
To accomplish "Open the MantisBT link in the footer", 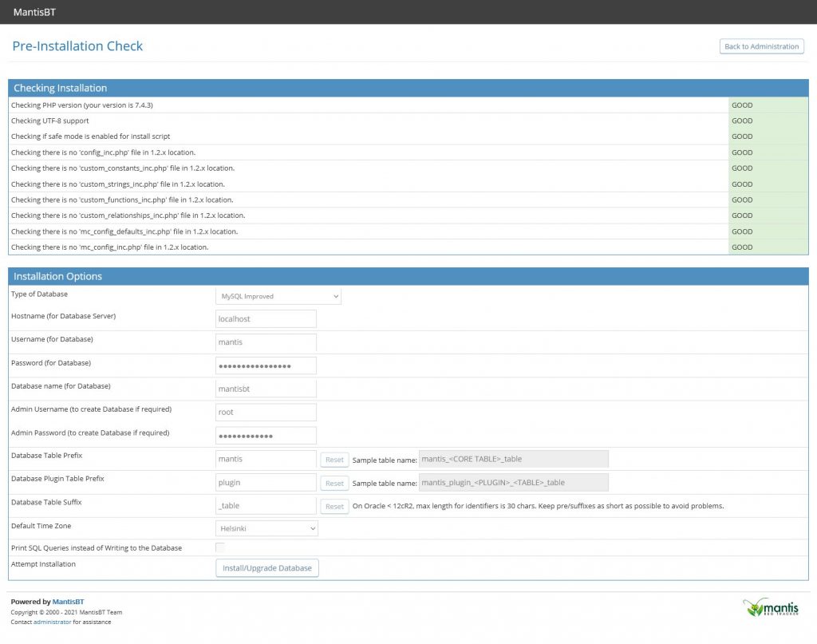I will [x=68, y=601].
